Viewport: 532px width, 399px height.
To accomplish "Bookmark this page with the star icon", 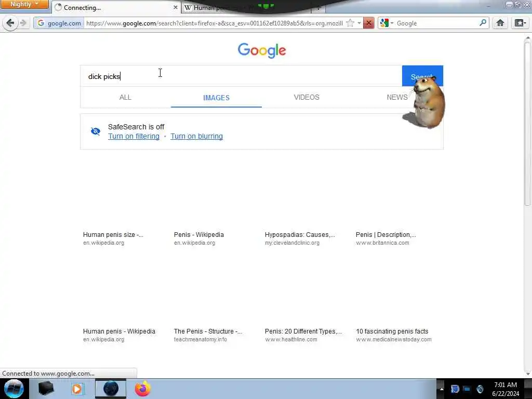I will coord(350,23).
